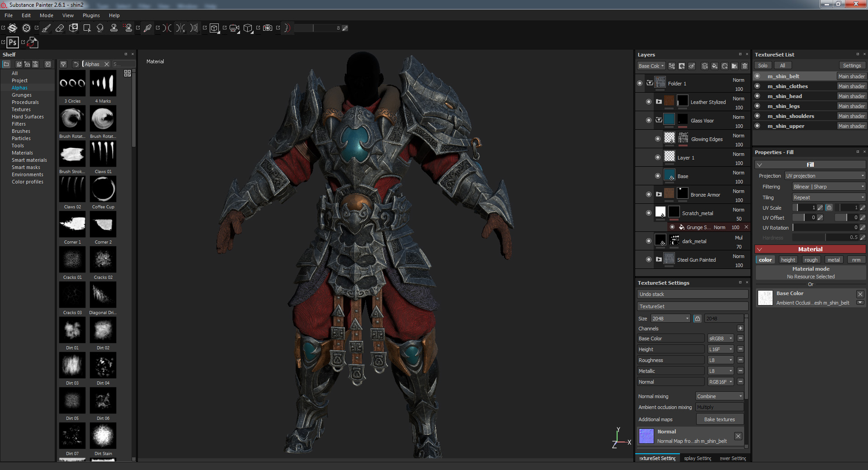This screenshot has width=868, height=470.
Task: Select the Material picker eyedropper
Action: (147, 28)
